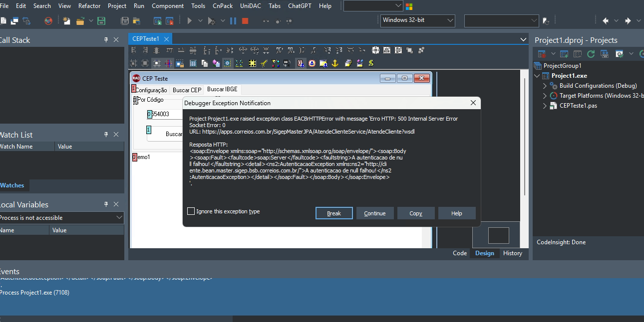The height and width of the screenshot is (322, 644).
Task: Open the UniDAC menu
Action: [x=251, y=6]
